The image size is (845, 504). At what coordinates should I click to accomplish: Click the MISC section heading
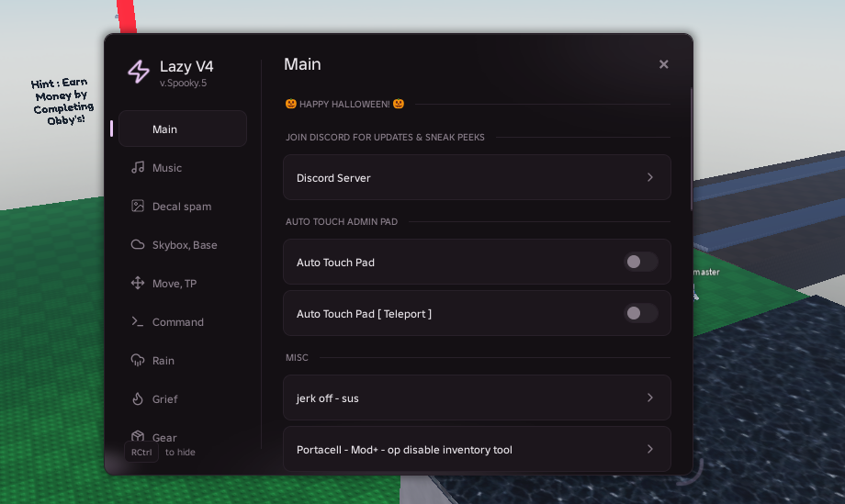point(297,357)
